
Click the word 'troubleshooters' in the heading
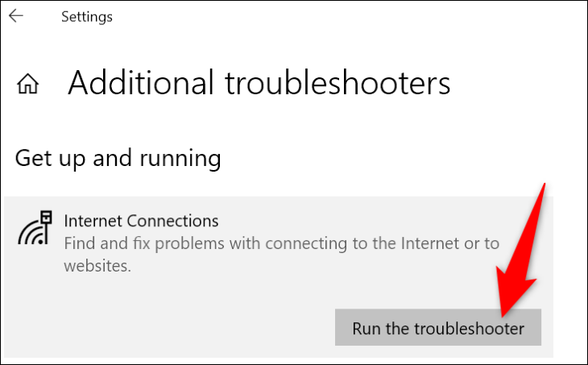click(x=337, y=82)
